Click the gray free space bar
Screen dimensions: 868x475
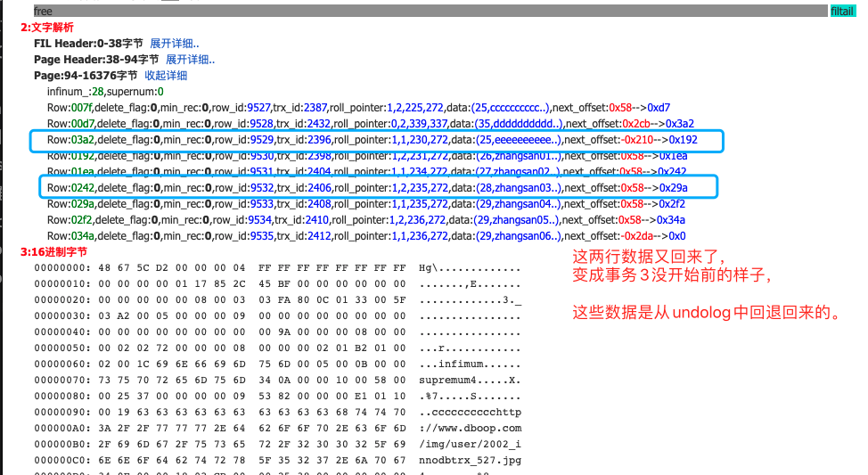coord(430,11)
